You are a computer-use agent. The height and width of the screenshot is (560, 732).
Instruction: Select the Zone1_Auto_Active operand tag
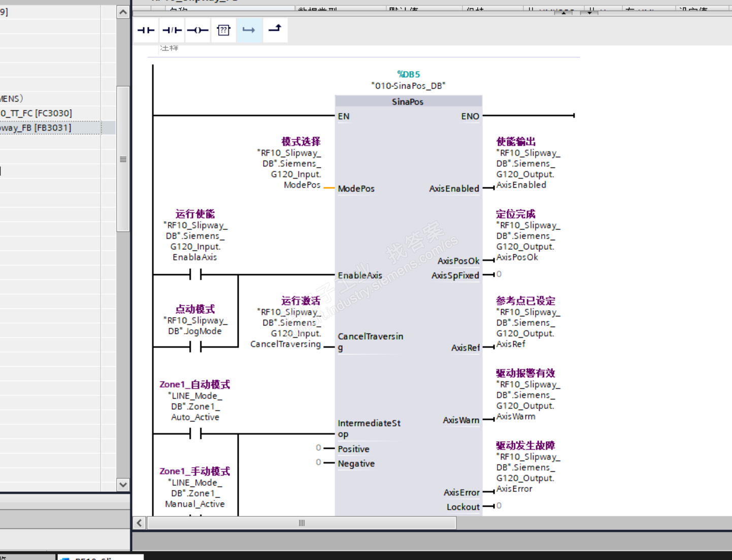click(x=195, y=407)
